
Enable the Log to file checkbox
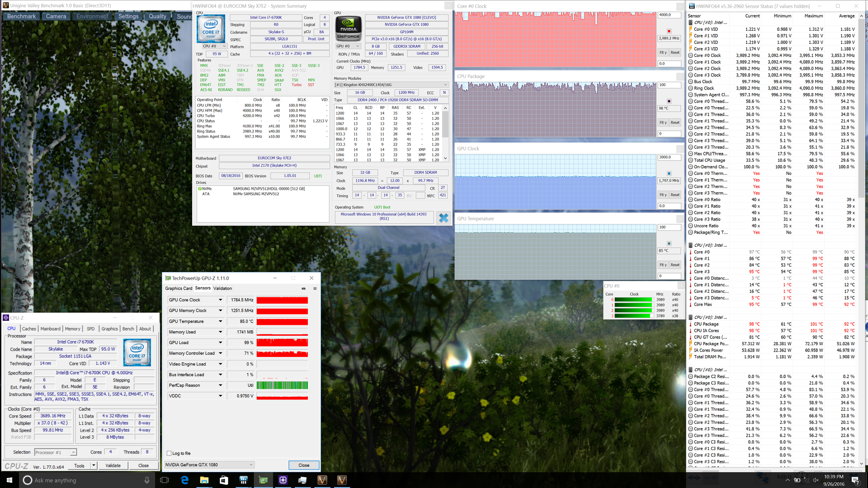point(169,453)
